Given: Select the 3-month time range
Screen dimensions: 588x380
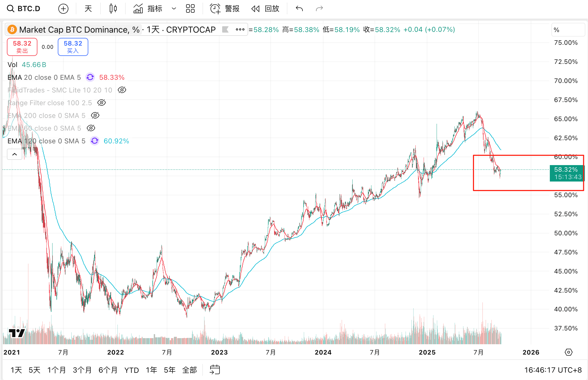Looking at the screenshot, I should click(x=82, y=370).
